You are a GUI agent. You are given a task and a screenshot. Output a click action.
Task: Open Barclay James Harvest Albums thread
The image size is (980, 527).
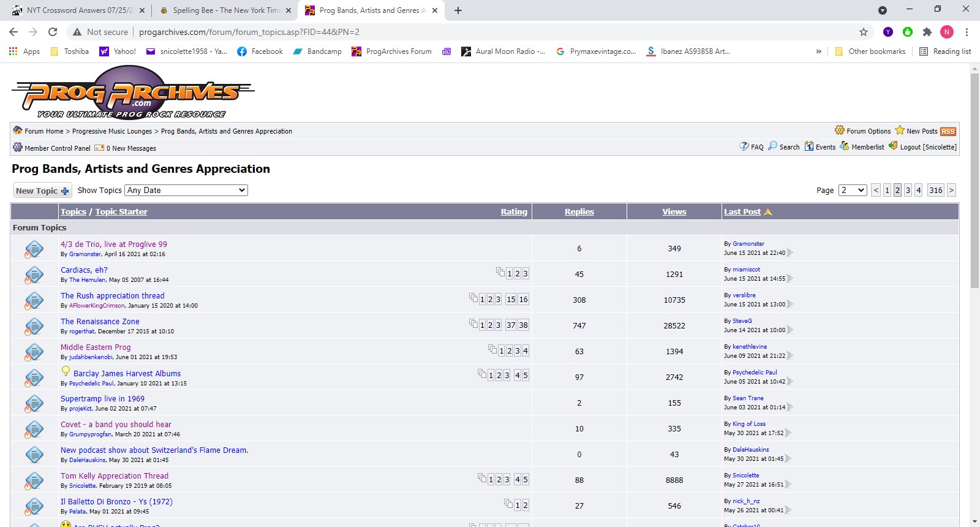[127, 373]
